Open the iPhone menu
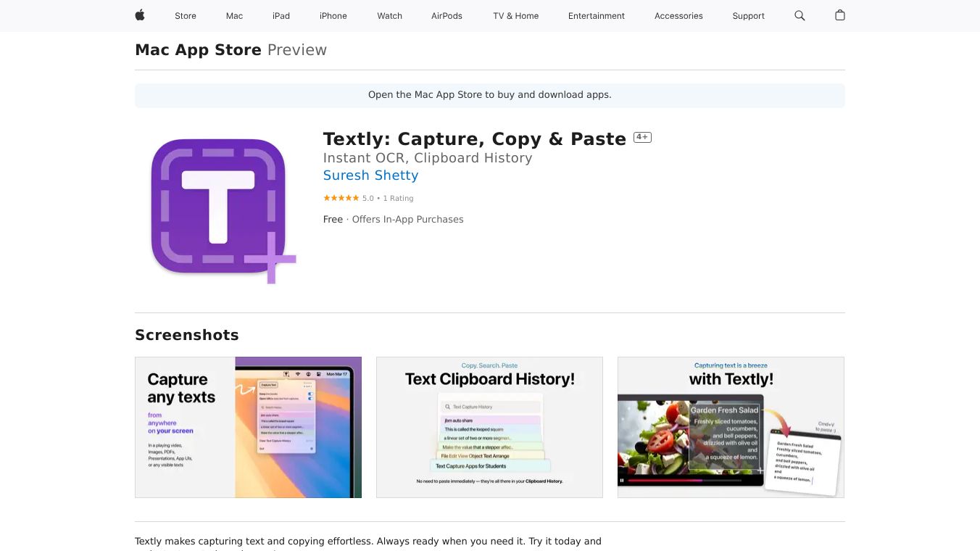The image size is (980, 551). (x=333, y=16)
